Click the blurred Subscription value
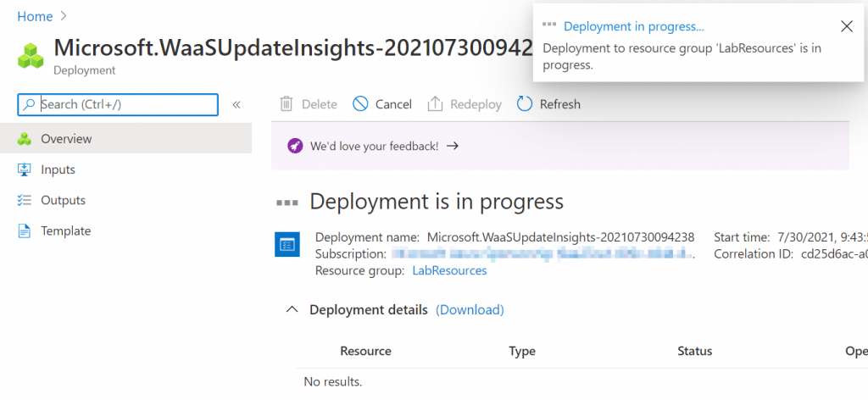This screenshot has height=400, width=868. coord(542,254)
